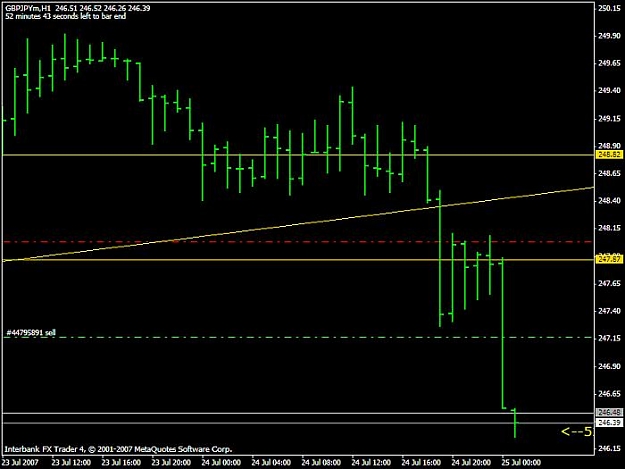The image size is (625, 469).
Task: Click the '24 Jul 00:00' time label
Action: coord(221,463)
